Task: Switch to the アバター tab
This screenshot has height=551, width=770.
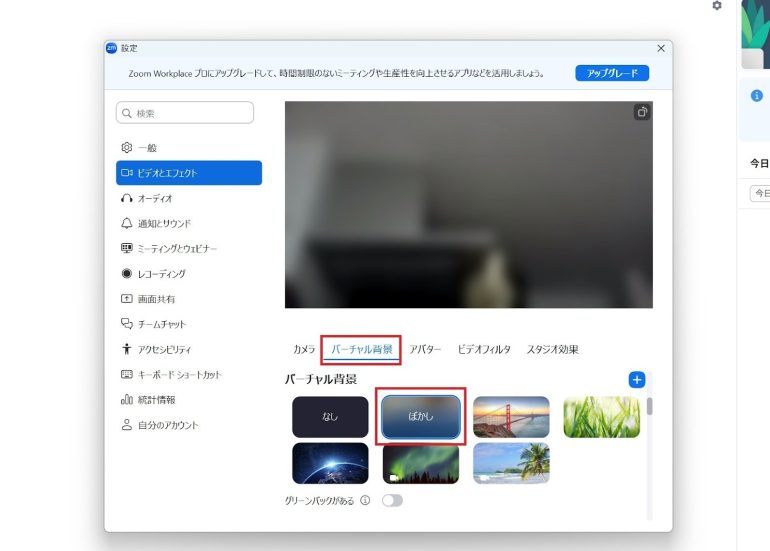Action: tap(425, 350)
